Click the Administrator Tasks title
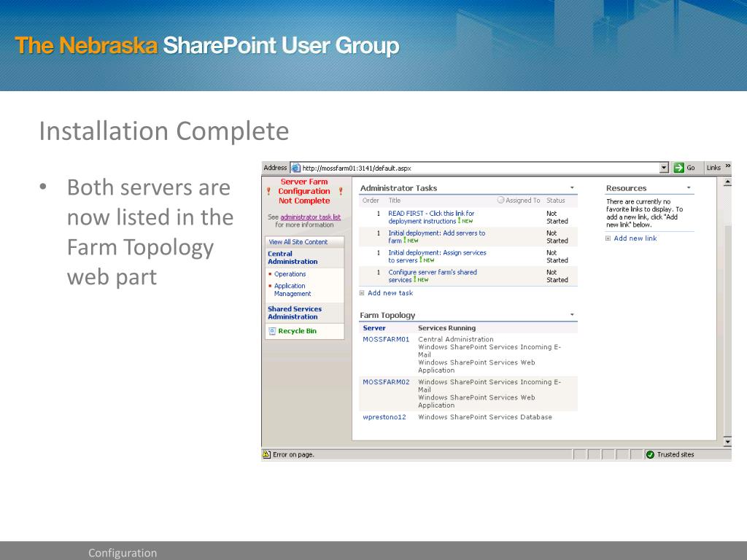The height and width of the screenshot is (560, 747). point(398,188)
